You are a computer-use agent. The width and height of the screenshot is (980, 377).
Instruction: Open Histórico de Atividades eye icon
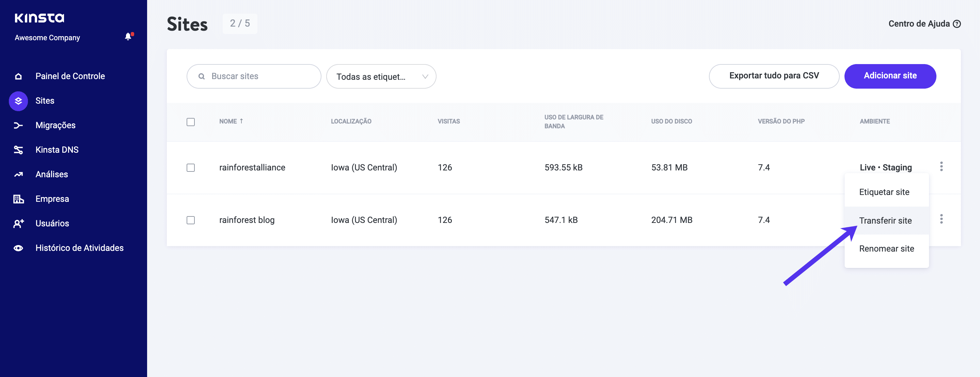[18, 248]
